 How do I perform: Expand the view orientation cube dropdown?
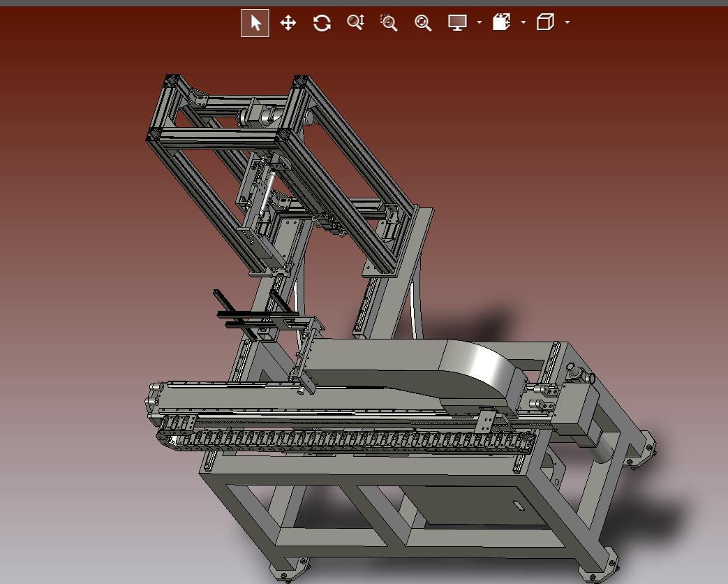click(x=567, y=22)
